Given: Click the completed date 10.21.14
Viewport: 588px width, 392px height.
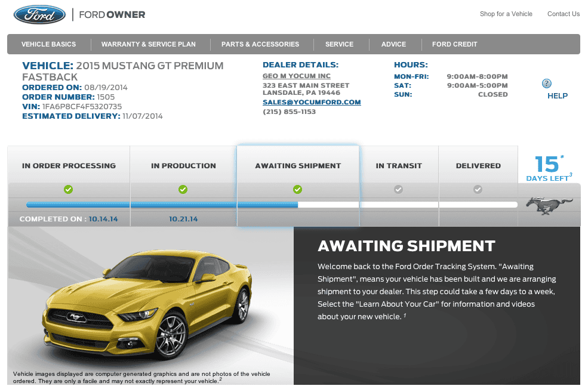Looking at the screenshot, I should click(x=183, y=219).
